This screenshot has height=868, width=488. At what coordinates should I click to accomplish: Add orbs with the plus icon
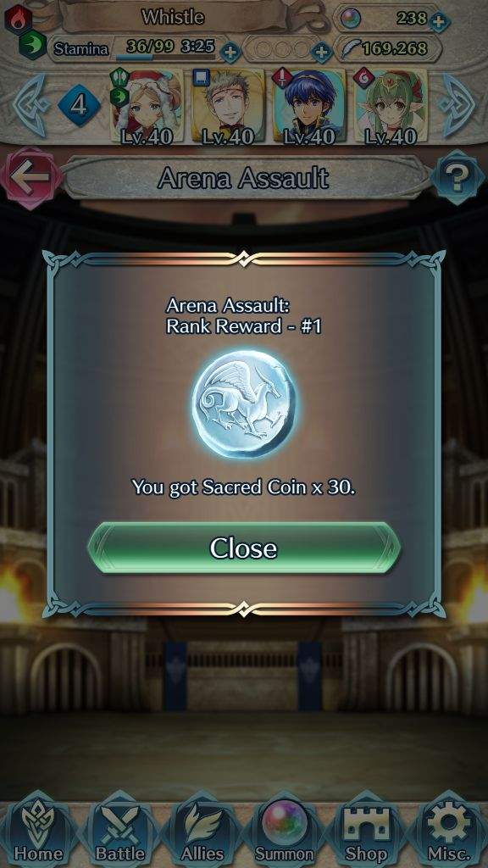(440, 21)
